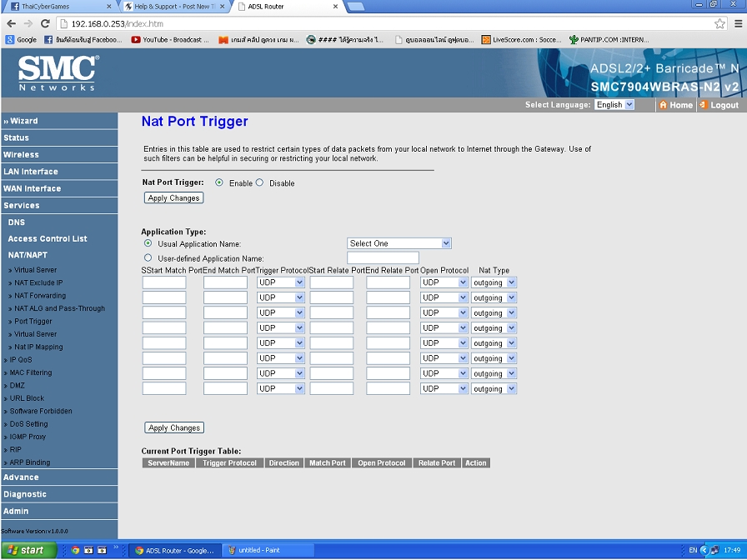Reload the ADSL Router page
This screenshot has height=560, width=747.
point(45,23)
